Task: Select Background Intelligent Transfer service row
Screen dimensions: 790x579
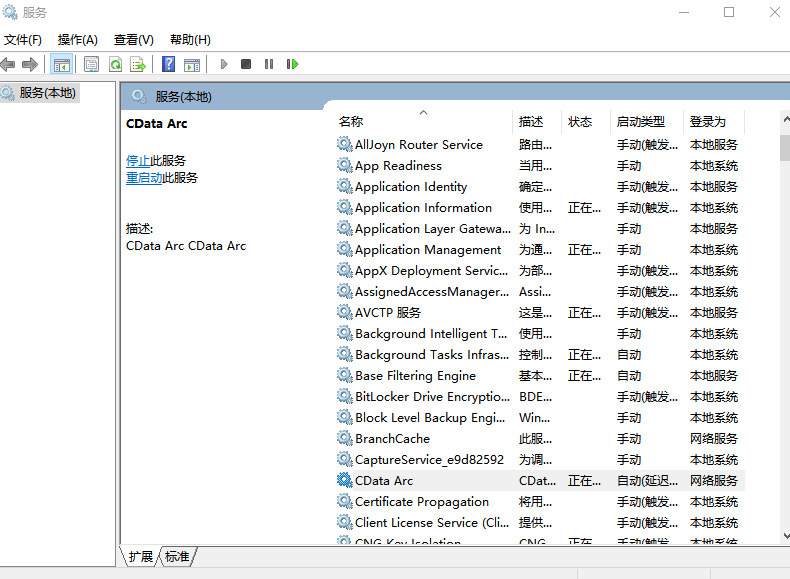Action: [x=540, y=334]
